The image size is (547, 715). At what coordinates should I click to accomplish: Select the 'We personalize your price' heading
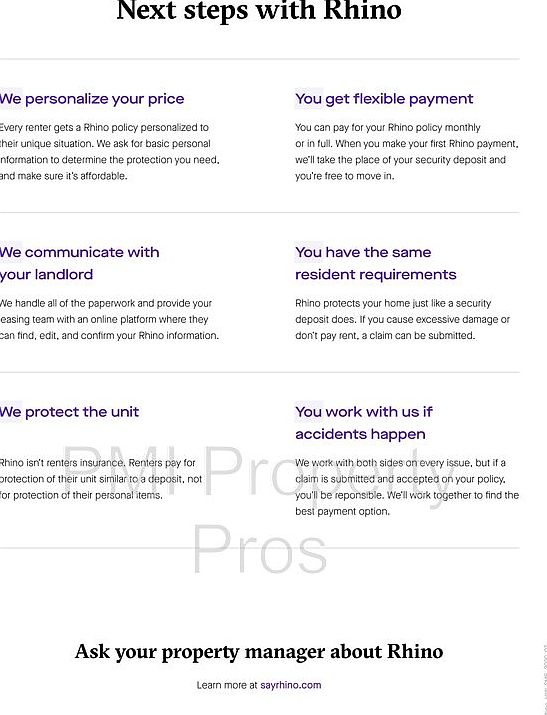point(92,99)
